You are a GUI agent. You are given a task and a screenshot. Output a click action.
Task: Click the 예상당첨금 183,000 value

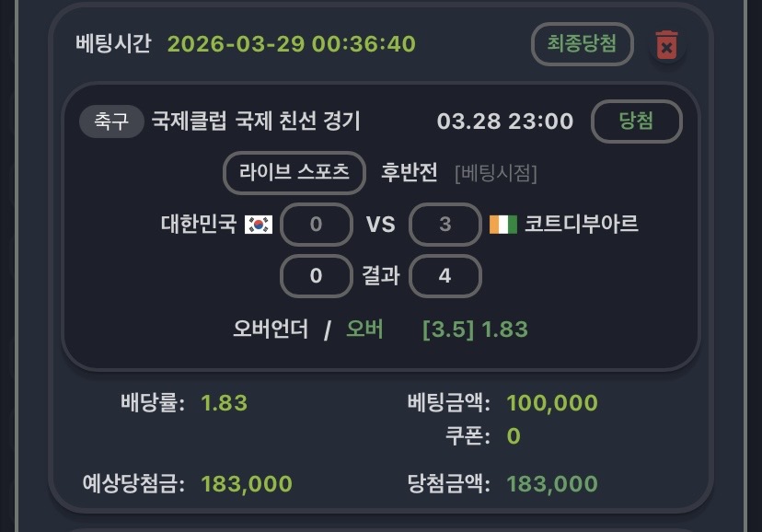click(x=247, y=484)
